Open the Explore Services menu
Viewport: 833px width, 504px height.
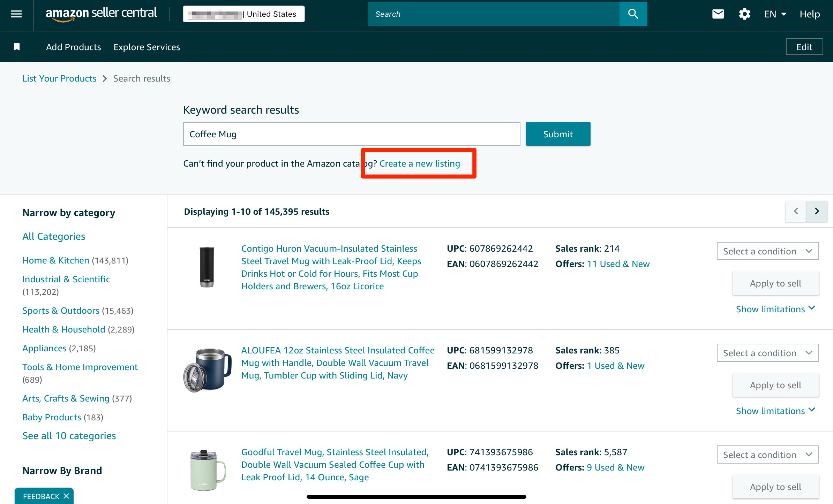pos(147,47)
